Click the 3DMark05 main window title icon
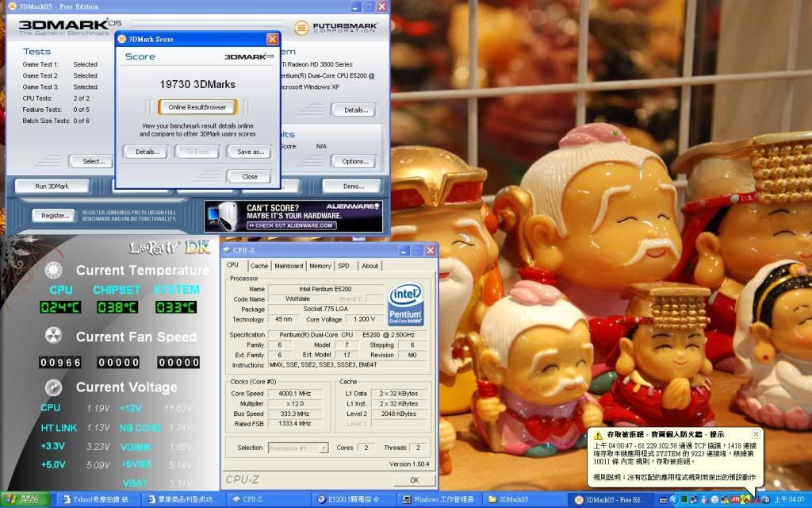 [12, 6]
